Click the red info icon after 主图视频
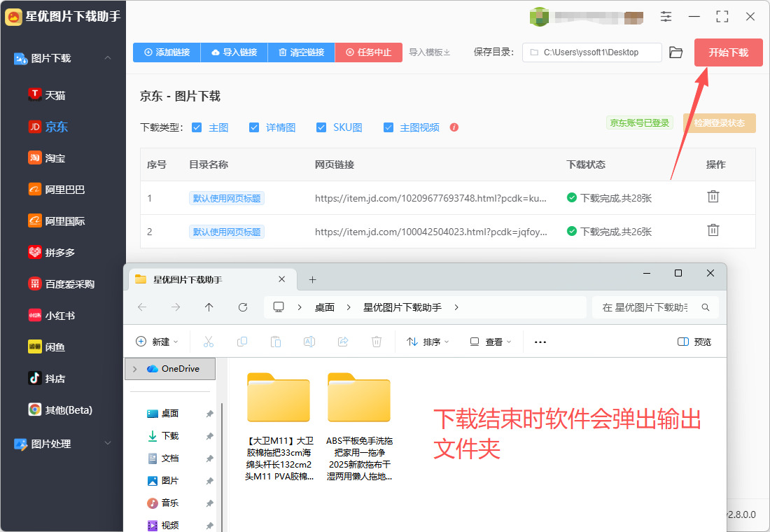The image size is (770, 532). point(454,127)
